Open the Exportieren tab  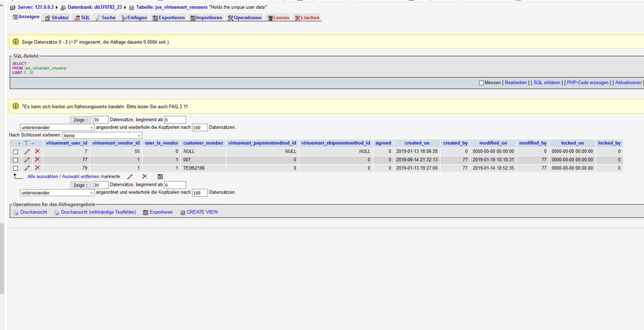(168, 18)
